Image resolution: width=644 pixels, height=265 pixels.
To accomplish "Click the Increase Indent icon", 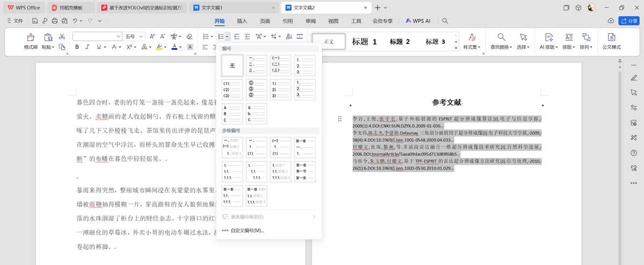I will [247, 36].
